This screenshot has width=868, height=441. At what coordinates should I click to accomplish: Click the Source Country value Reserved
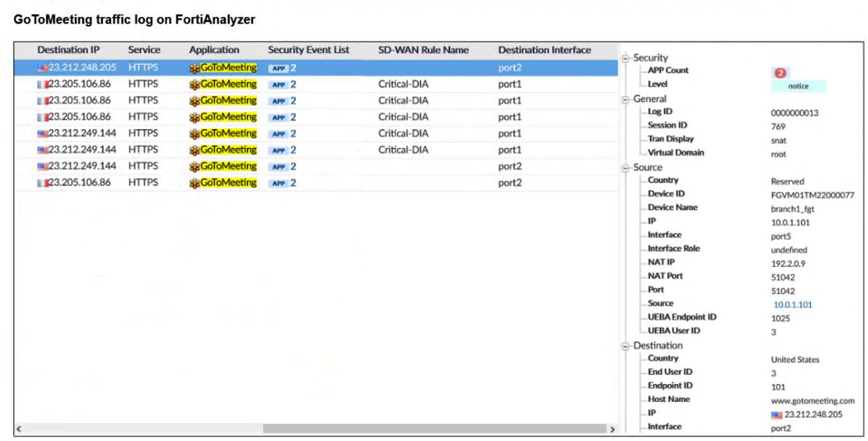coord(788,181)
